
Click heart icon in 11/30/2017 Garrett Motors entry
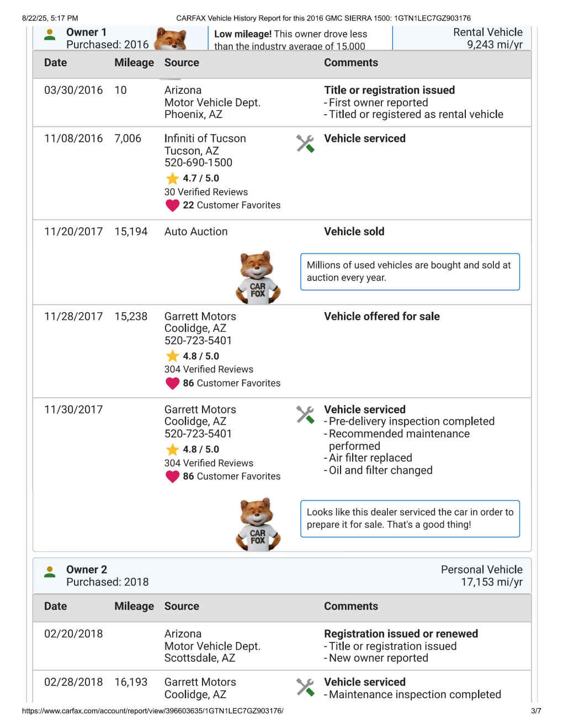pos(172,477)
